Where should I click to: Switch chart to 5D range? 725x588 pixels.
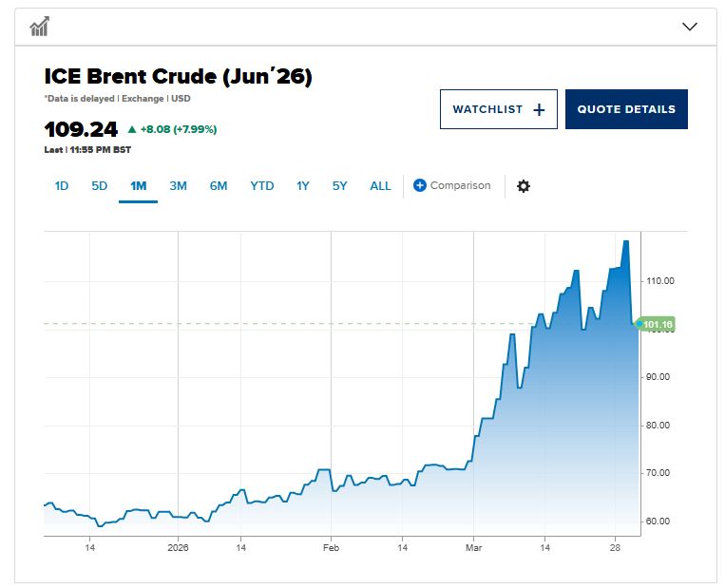(100, 186)
